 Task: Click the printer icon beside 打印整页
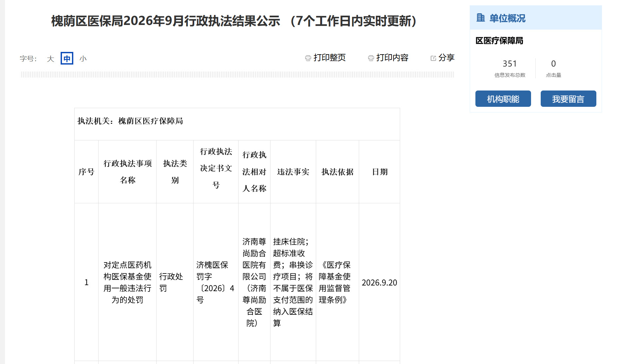(308, 58)
